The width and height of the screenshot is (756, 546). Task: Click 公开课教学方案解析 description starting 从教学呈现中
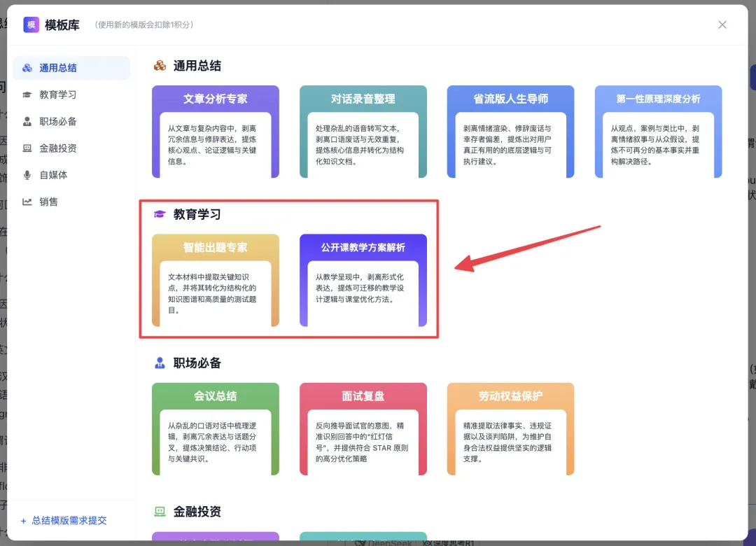pos(360,288)
